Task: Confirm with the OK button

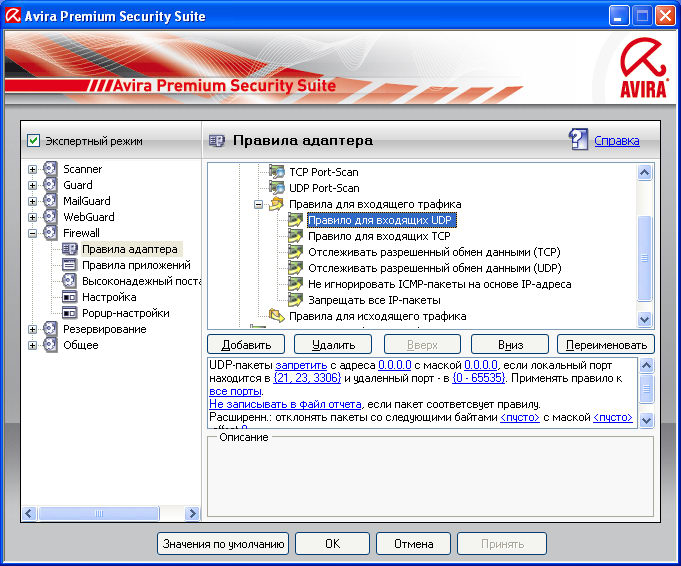Action: click(332, 543)
